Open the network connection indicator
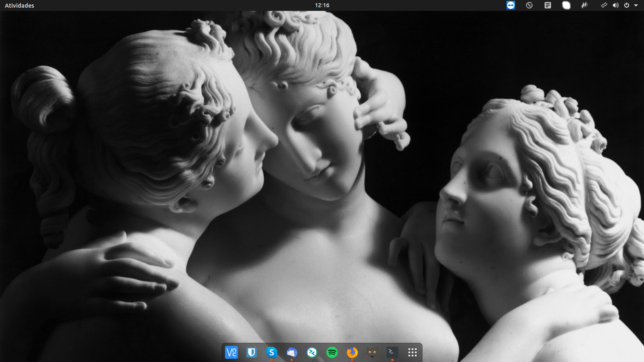644x362 pixels. click(x=604, y=5)
